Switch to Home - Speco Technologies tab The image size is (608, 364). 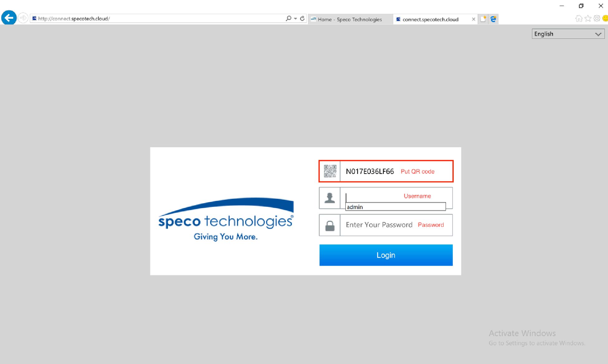[x=350, y=19]
